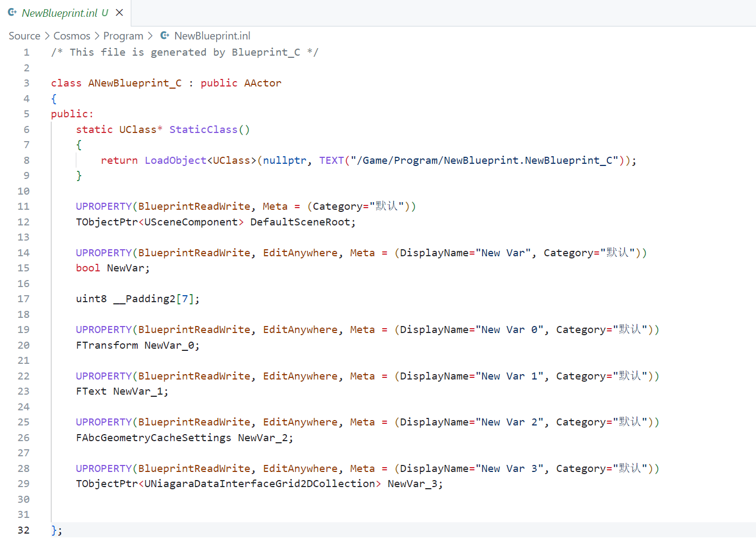Click line number 3 in gutter
The image size is (756, 539).
26,83
